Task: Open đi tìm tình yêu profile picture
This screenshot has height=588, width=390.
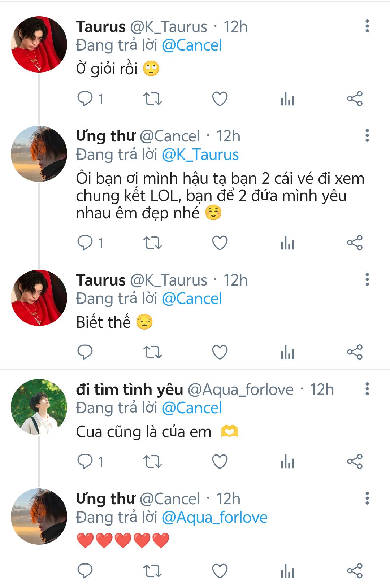Action: [39, 407]
